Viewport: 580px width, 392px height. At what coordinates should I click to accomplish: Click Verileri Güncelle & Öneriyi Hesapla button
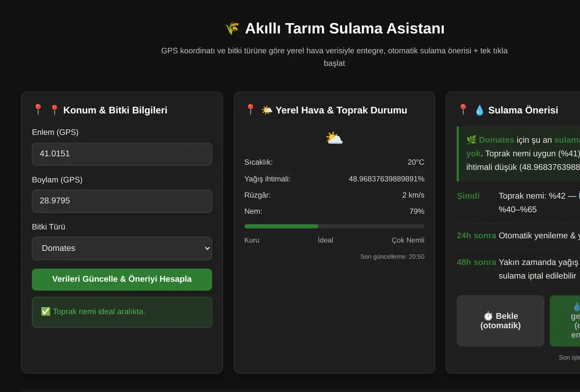(x=122, y=279)
